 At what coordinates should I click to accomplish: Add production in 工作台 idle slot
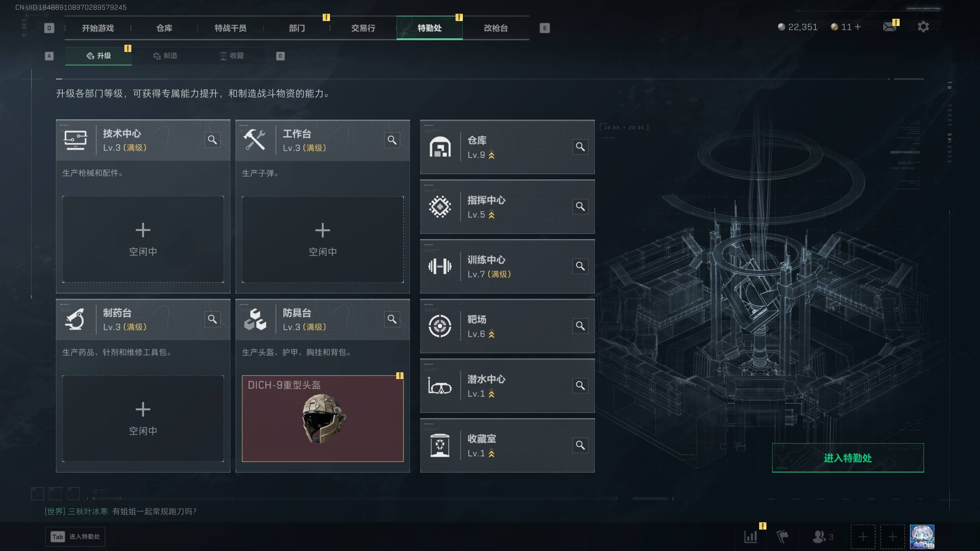coord(323,240)
